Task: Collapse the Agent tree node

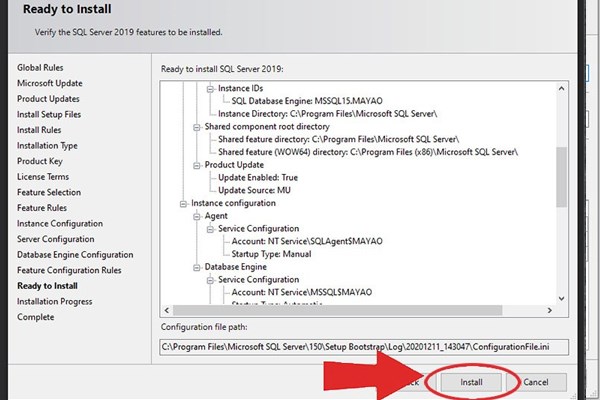Action: tap(197, 217)
